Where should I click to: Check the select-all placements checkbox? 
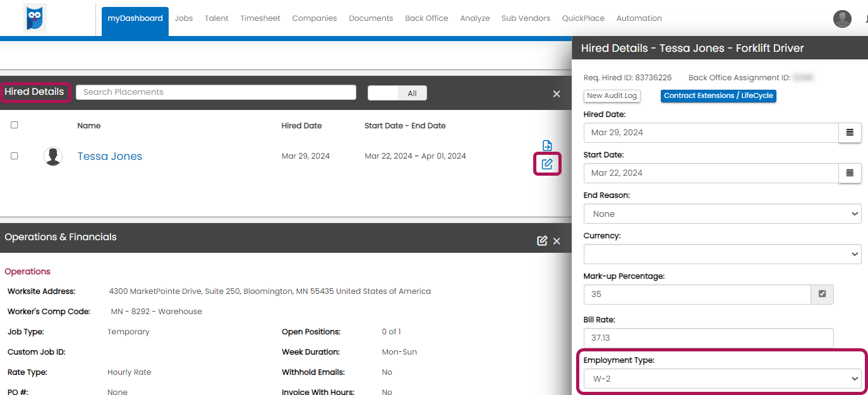point(15,125)
